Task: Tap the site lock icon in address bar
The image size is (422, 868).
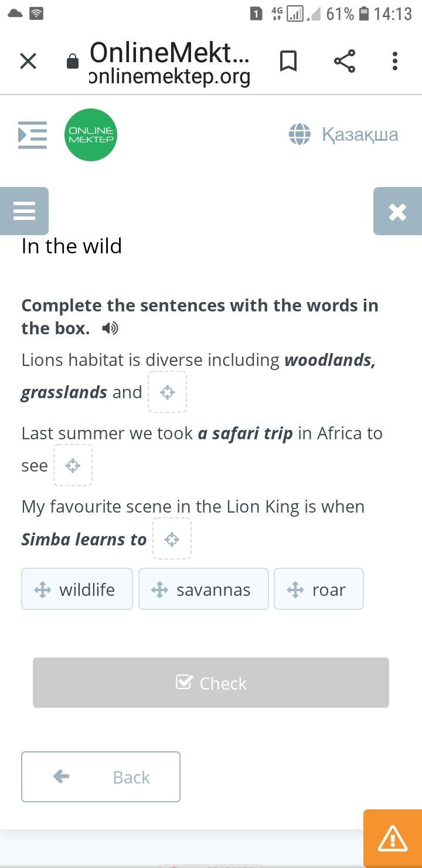Action: tap(73, 62)
